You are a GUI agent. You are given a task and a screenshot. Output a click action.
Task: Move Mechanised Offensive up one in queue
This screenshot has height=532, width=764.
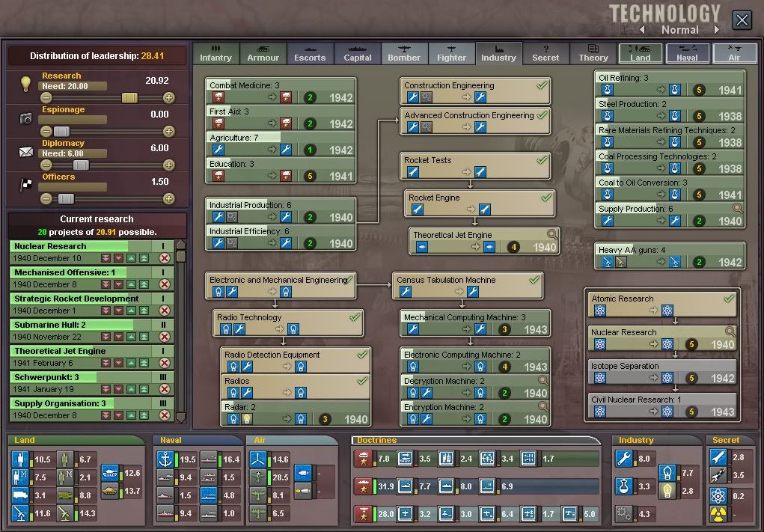(x=132, y=284)
